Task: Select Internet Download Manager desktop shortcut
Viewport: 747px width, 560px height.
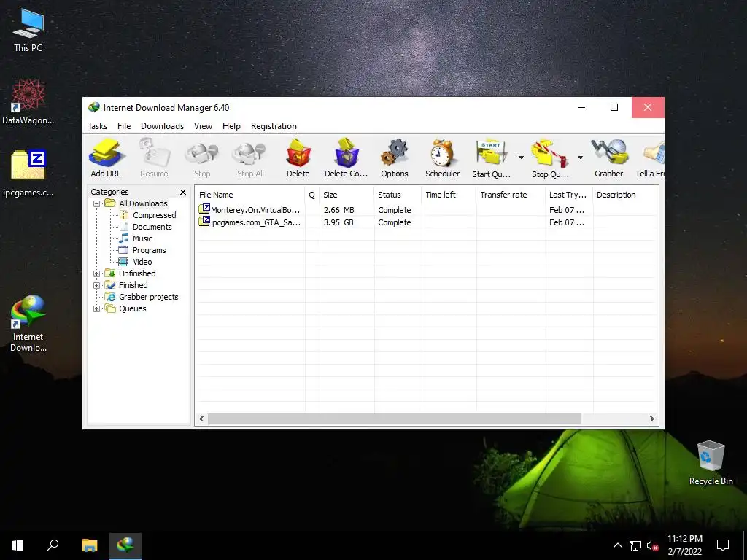Action: 28,324
